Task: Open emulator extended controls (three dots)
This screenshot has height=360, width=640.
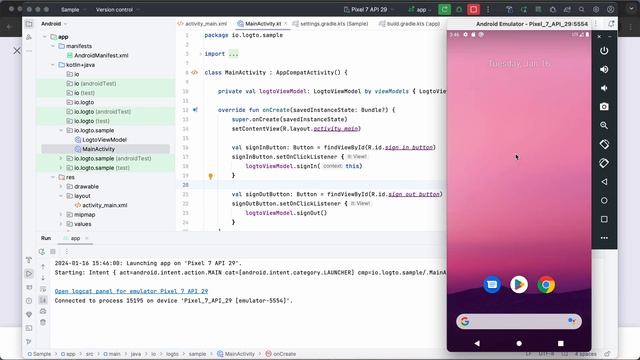Action: [604, 238]
